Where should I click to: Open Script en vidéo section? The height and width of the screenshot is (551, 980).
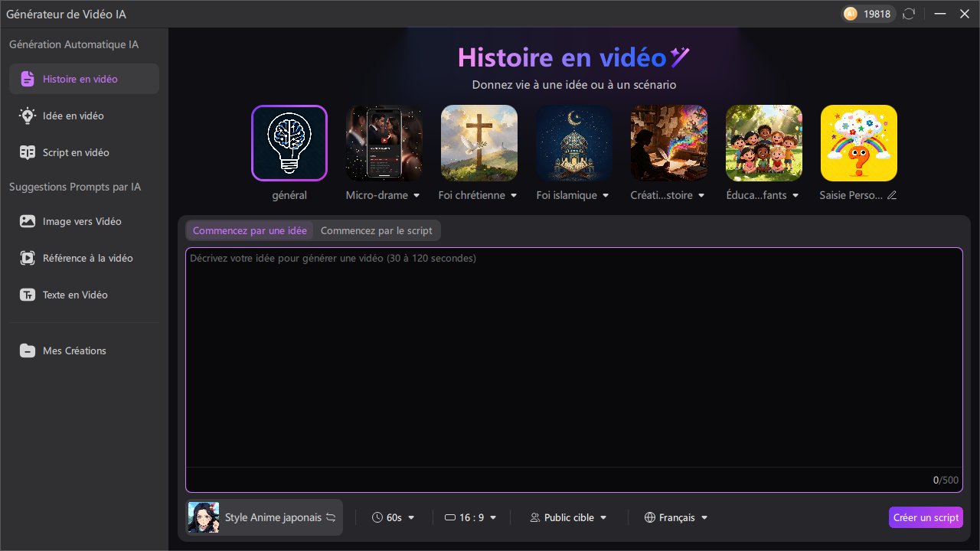[84, 152]
